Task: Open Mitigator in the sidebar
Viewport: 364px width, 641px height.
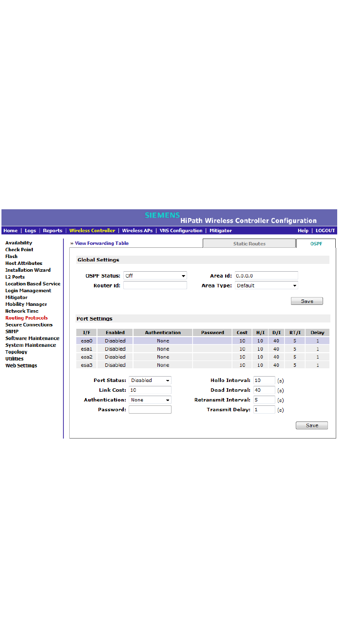Action: click(16, 297)
